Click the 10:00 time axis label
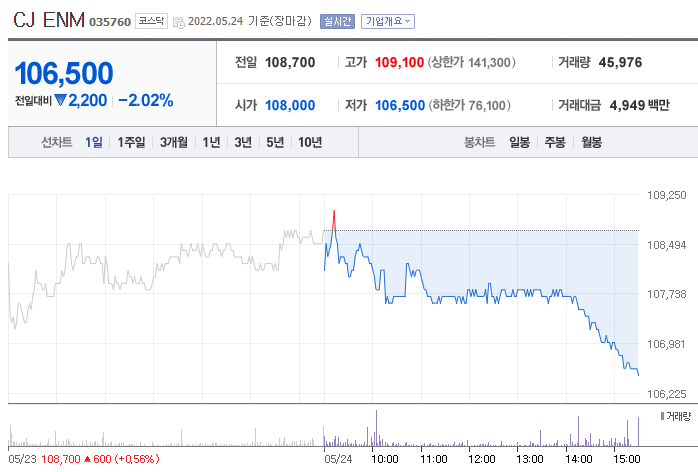This screenshot has width=698, height=472. tap(385, 459)
